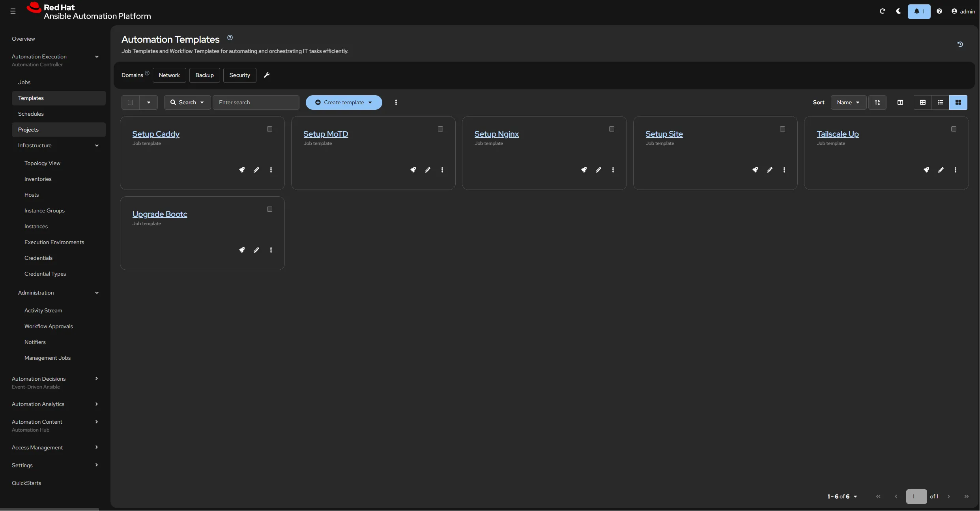Select the Setup Caddy card checkbox
This screenshot has width=980, height=511.
click(270, 129)
